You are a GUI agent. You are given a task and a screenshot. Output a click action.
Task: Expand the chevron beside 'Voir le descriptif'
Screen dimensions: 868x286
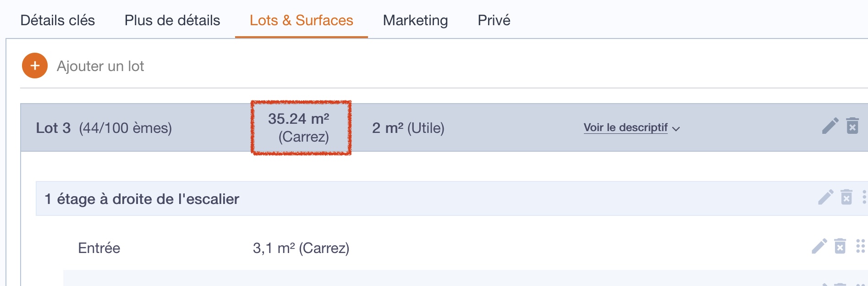(676, 129)
